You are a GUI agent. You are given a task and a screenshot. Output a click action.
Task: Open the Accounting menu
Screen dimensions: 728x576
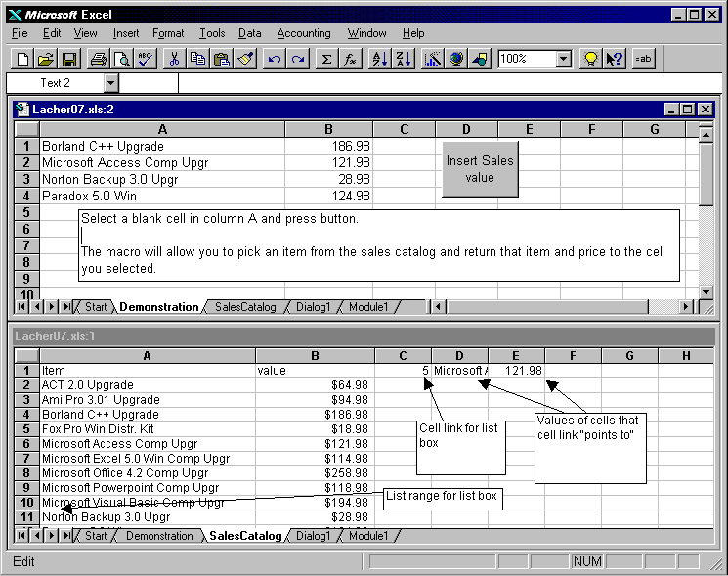304,33
